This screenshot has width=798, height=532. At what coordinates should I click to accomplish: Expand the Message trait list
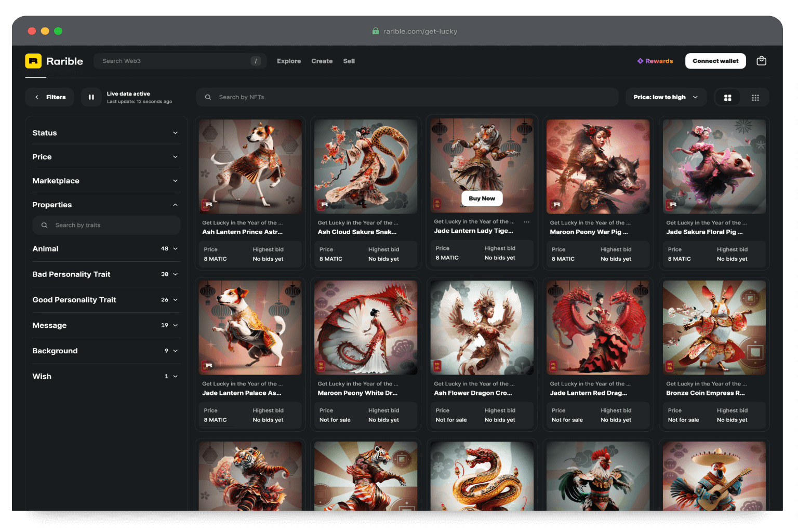coord(106,325)
